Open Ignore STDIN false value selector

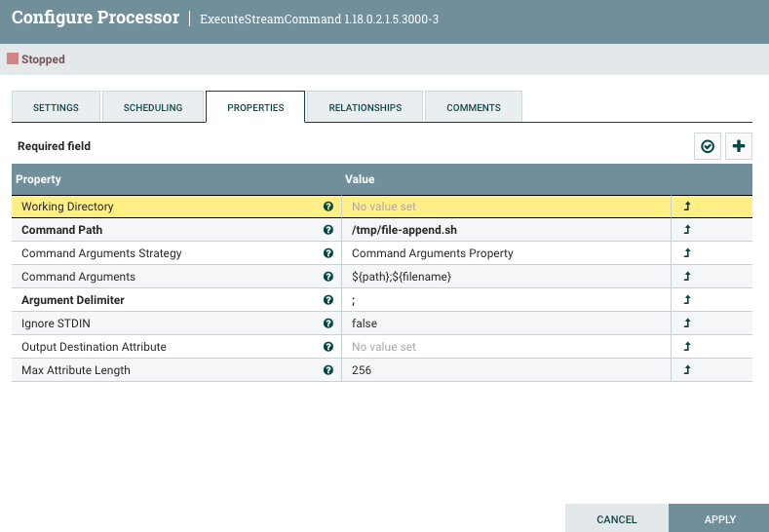(505, 323)
